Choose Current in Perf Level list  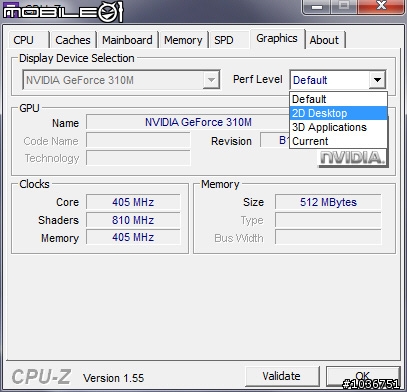338,141
